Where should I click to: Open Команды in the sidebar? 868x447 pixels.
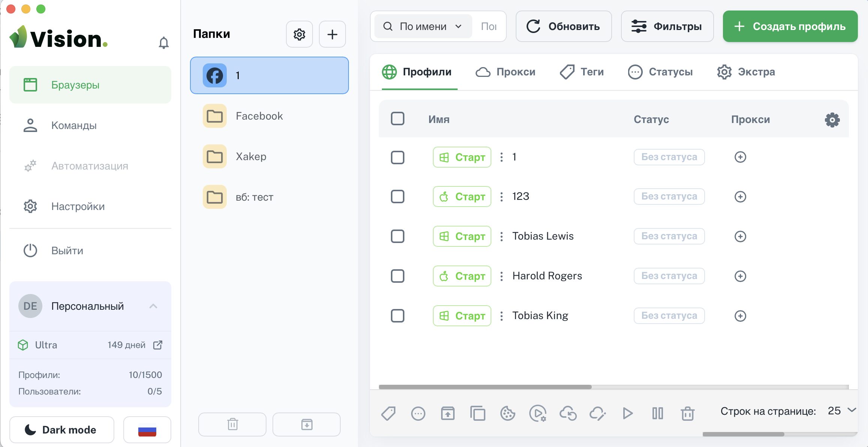[x=90, y=125]
